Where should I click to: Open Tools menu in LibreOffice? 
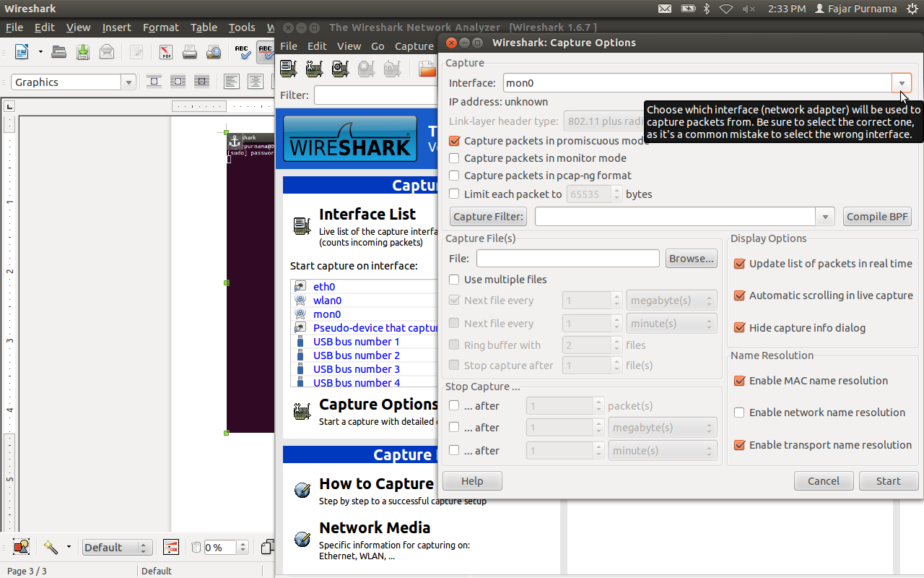coord(242,27)
